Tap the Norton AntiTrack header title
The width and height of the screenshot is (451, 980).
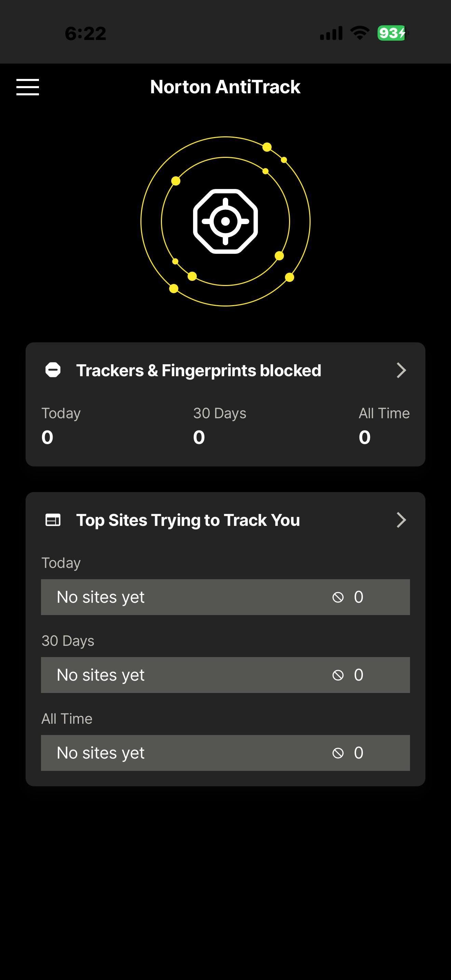(x=225, y=87)
